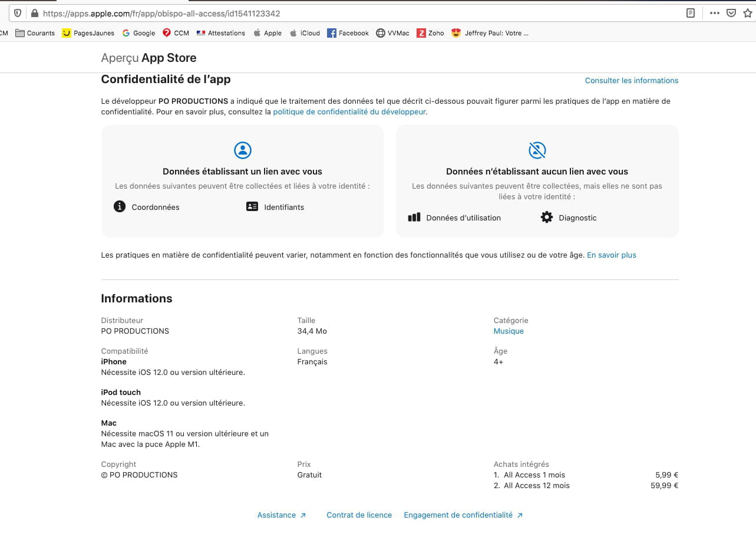Screen dimensions: 756x540
Task: Click the Coordonnées label
Action: (156, 208)
